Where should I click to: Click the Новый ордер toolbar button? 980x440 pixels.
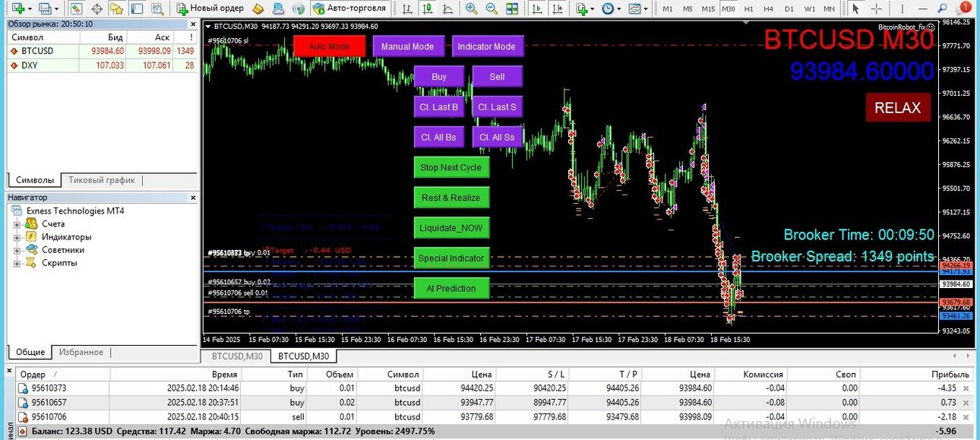tap(210, 8)
